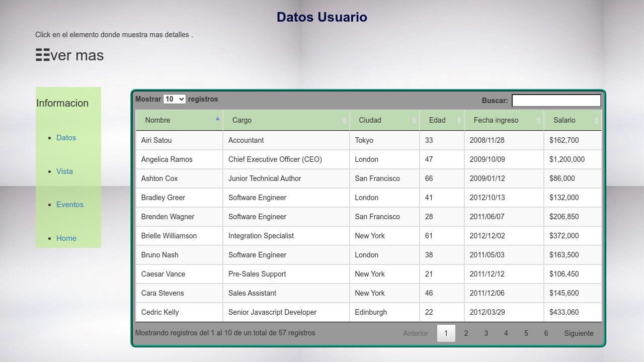Go to pagination page 3
The image size is (644, 362).
pyautogui.click(x=486, y=333)
